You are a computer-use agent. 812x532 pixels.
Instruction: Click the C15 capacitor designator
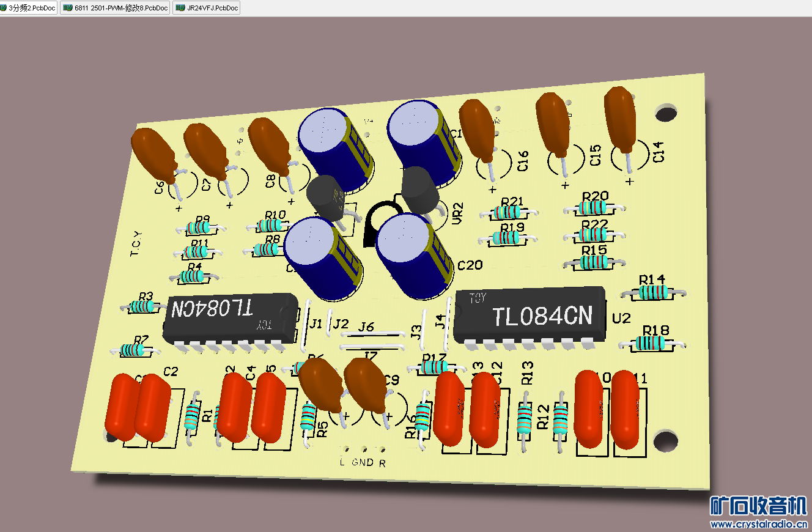(x=596, y=156)
